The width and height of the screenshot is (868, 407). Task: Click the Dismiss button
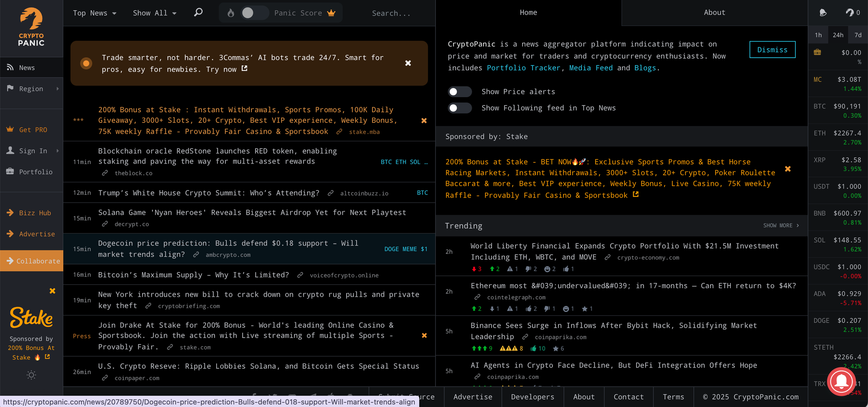(772, 49)
